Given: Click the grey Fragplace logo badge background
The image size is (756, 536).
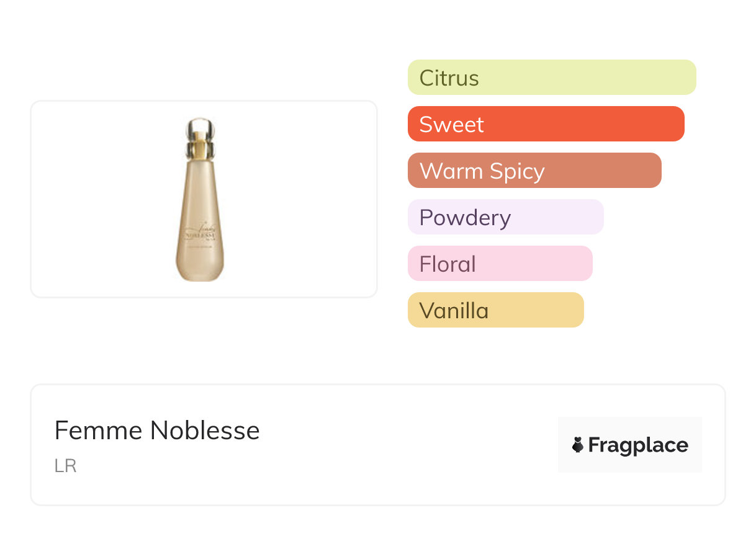Looking at the screenshot, I should (630, 428).
